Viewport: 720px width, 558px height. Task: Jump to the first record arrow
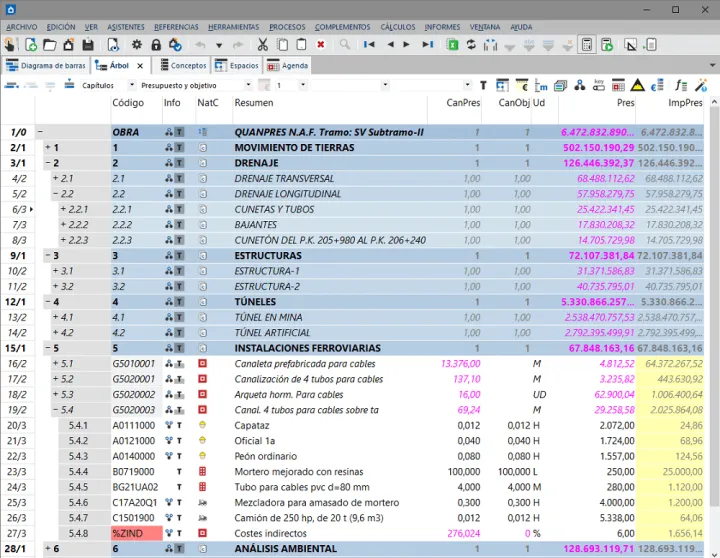click(x=370, y=45)
